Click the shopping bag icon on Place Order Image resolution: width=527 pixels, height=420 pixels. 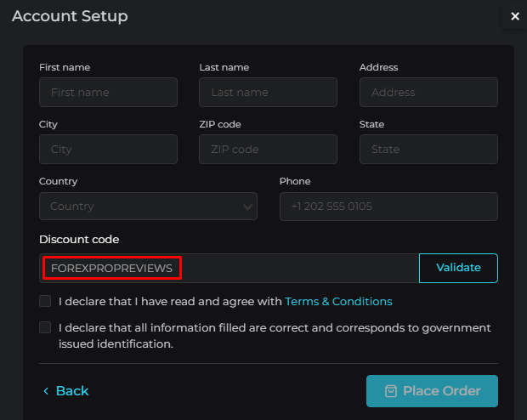pos(391,391)
